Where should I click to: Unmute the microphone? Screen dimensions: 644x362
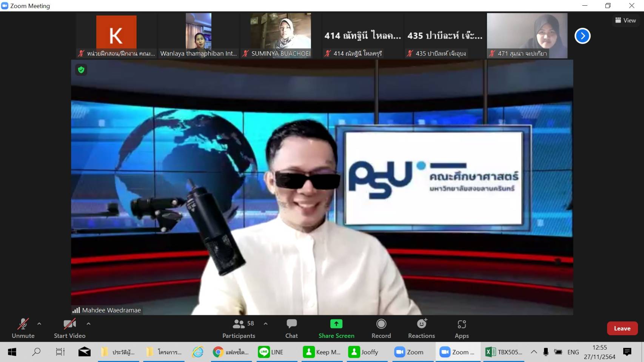point(23,328)
